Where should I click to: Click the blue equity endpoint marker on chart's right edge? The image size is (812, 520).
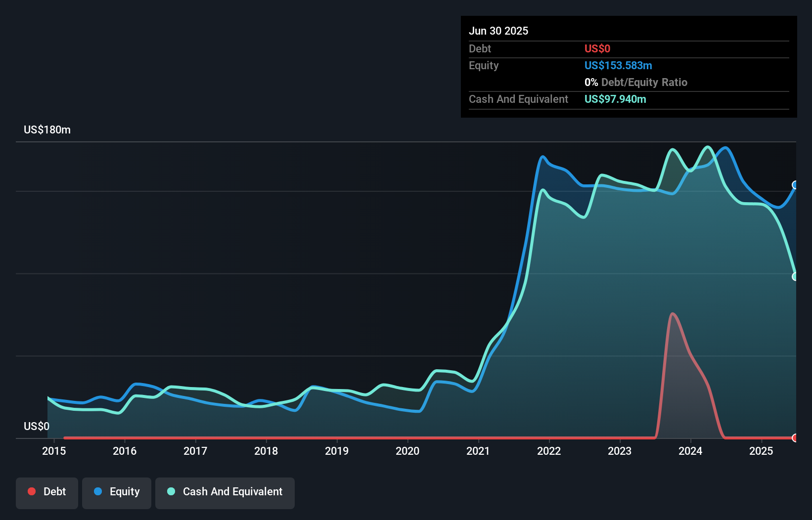tap(795, 186)
